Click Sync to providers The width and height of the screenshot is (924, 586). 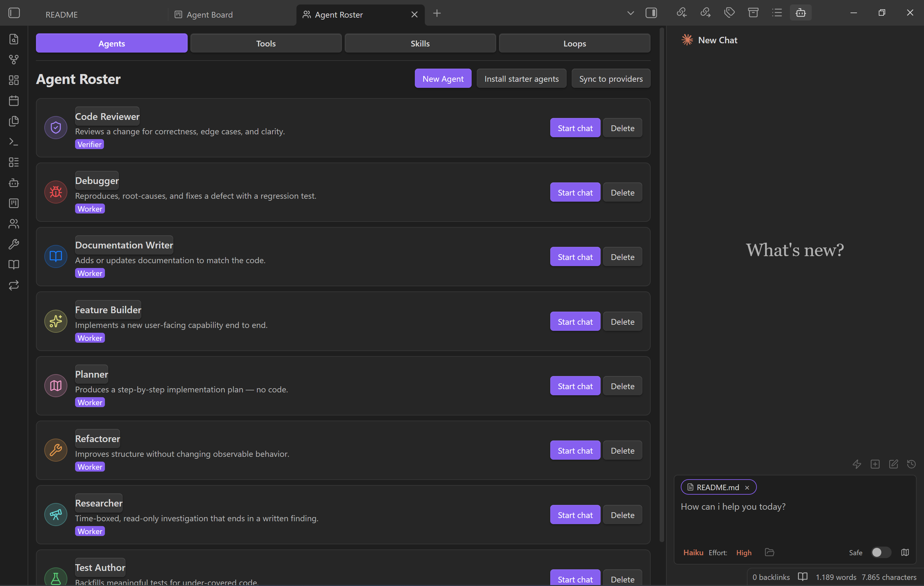[x=611, y=79]
